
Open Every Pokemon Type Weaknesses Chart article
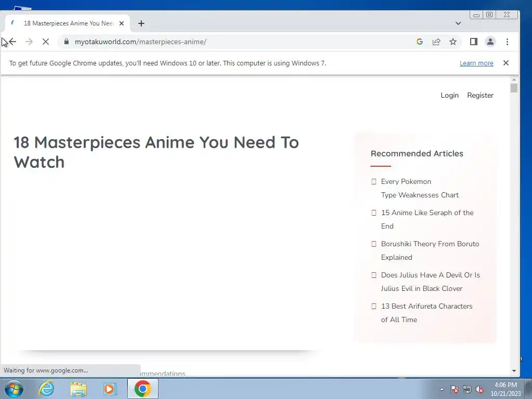420,188
